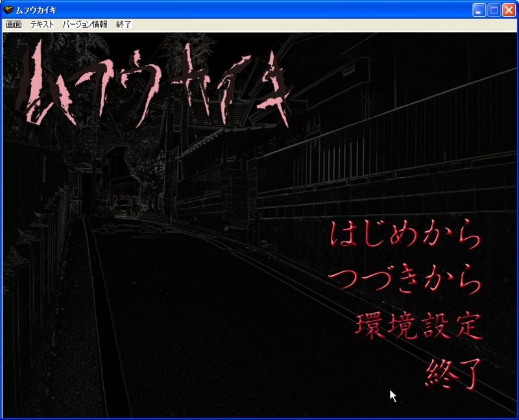The height and width of the screenshot is (420, 519).
Task: Minimize the ムフウカイキ window
Action: pos(478,10)
